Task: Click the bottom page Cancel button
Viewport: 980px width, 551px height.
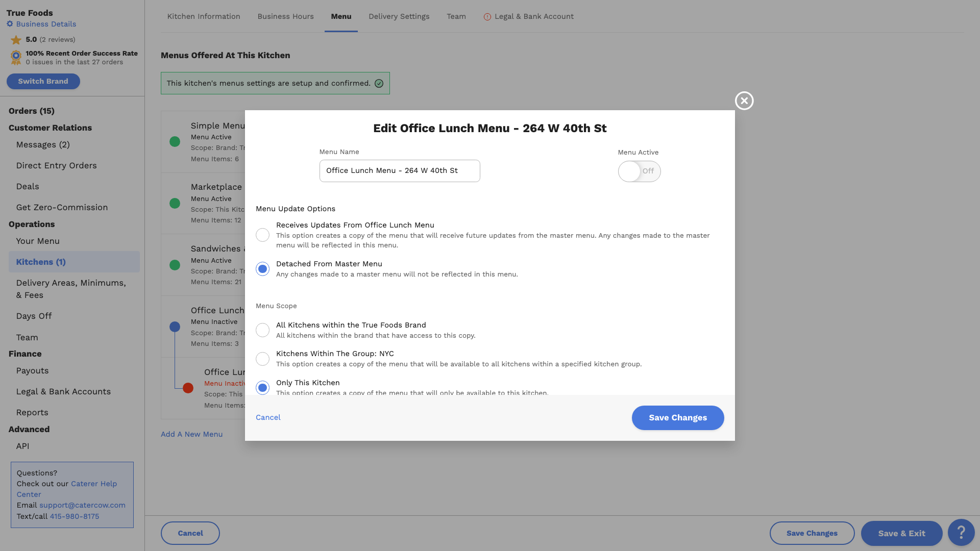Action: point(190,533)
